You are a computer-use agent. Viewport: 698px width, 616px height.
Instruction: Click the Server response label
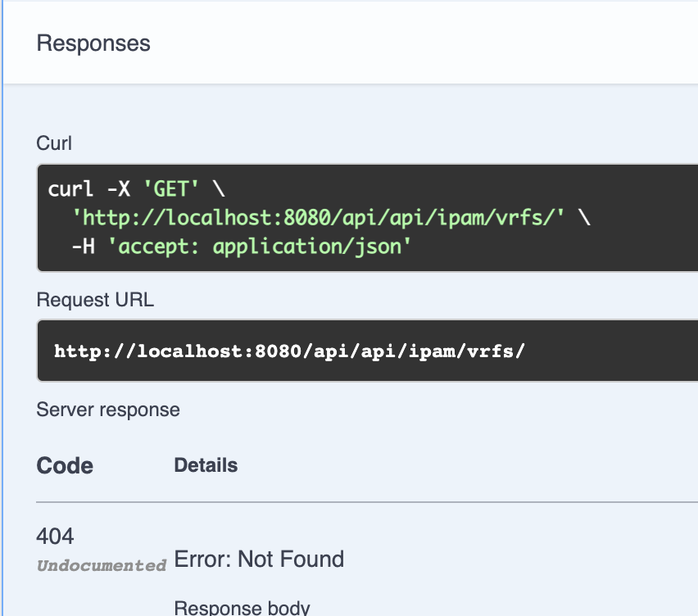pyautogui.click(x=107, y=410)
